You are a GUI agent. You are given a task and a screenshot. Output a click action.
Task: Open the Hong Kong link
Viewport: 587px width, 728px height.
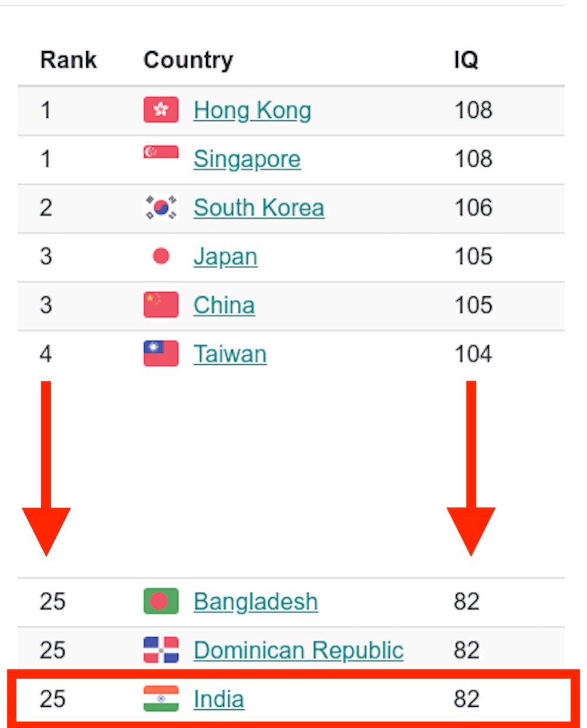click(x=252, y=110)
